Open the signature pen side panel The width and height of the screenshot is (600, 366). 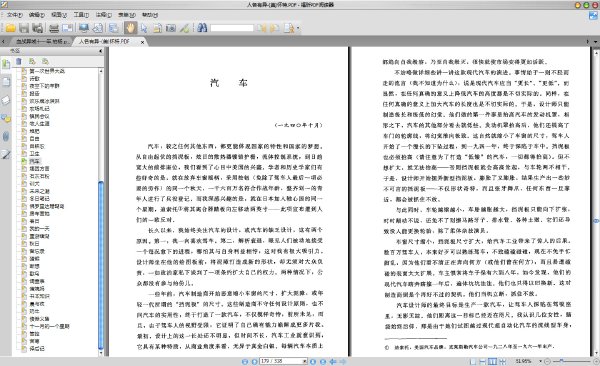(6, 154)
